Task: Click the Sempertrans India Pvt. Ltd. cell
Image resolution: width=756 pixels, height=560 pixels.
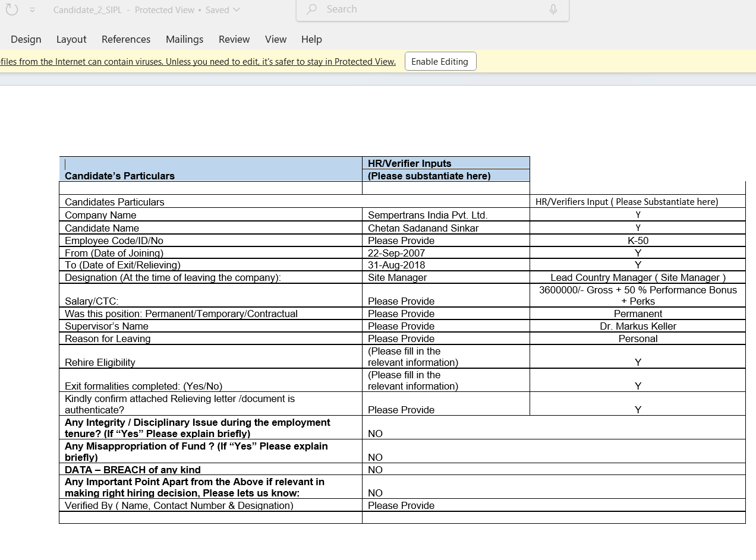Action: pyautogui.click(x=427, y=215)
